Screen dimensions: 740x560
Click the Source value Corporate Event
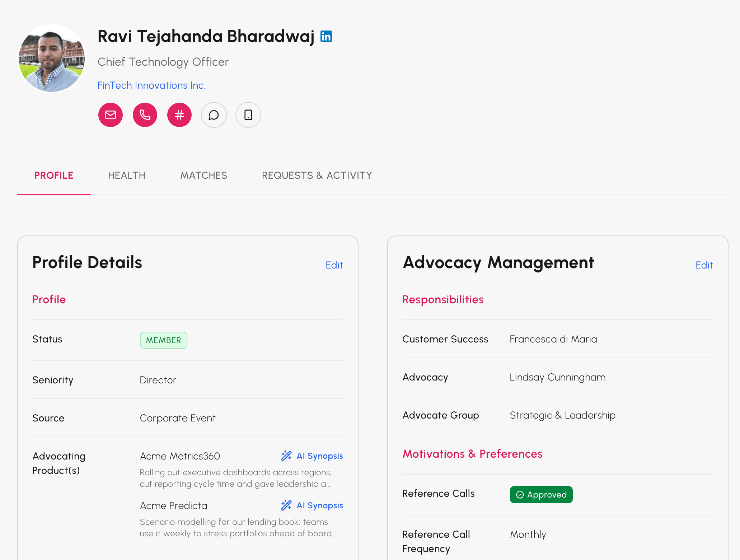tap(178, 418)
